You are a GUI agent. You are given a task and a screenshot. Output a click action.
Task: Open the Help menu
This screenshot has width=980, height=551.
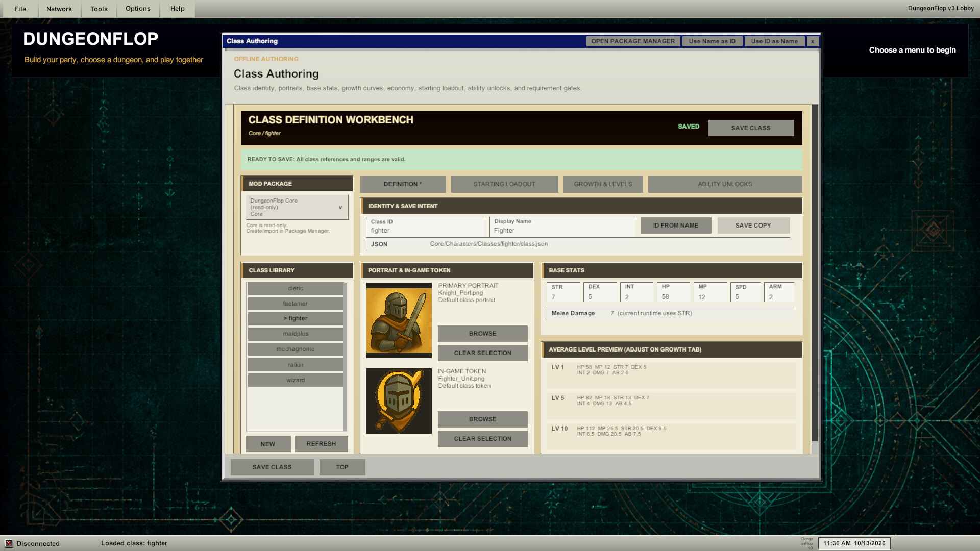178,9
